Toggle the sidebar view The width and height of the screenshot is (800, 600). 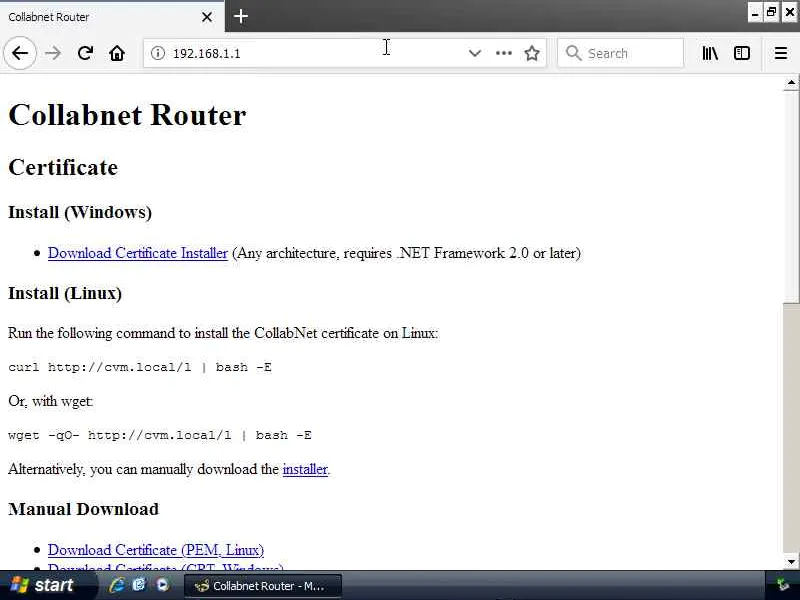click(x=741, y=53)
